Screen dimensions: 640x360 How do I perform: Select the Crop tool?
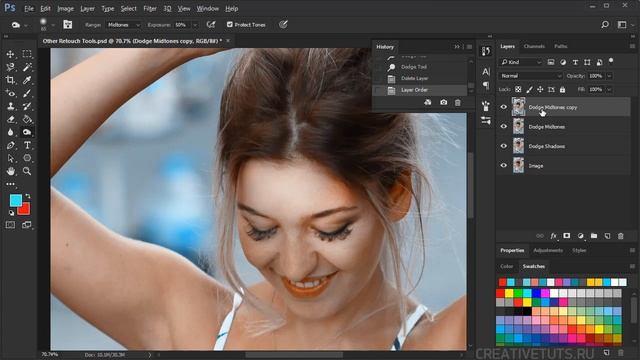click(x=11, y=80)
